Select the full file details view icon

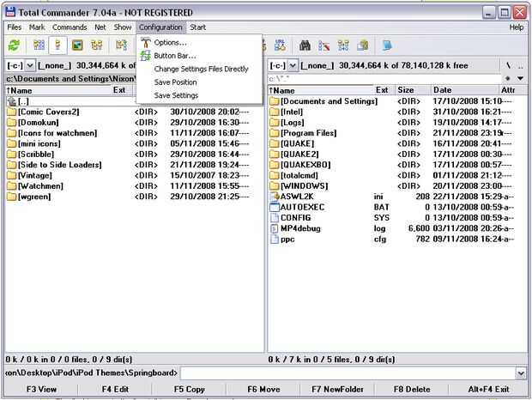pyautogui.click(x=57, y=45)
